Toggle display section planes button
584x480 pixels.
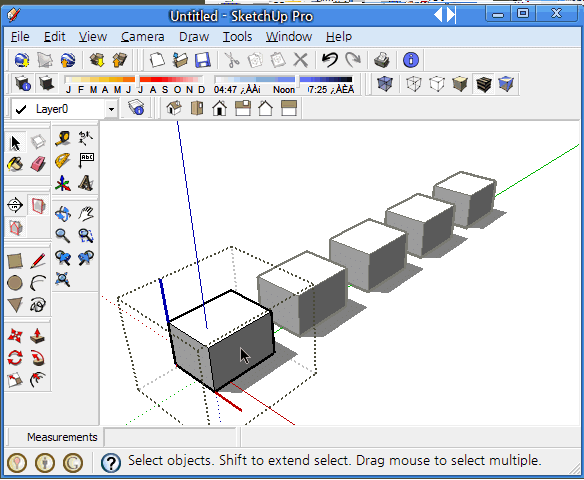pyautogui.click(x=38, y=205)
